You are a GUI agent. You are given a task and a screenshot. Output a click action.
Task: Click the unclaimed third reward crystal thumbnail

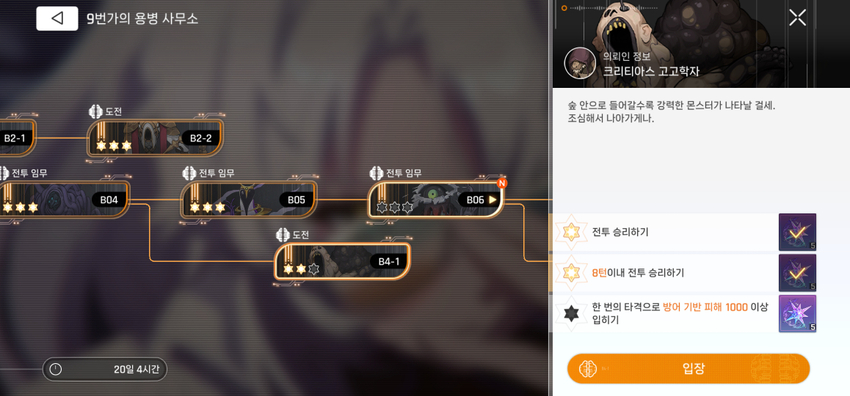point(797,314)
